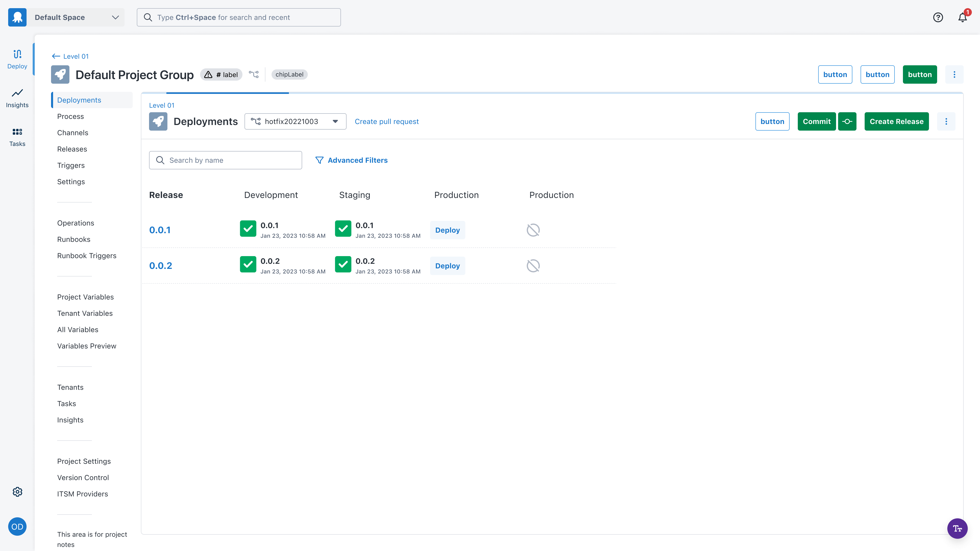This screenshot has width=980, height=551.
Task: Click the commit node icon button
Action: (847, 121)
